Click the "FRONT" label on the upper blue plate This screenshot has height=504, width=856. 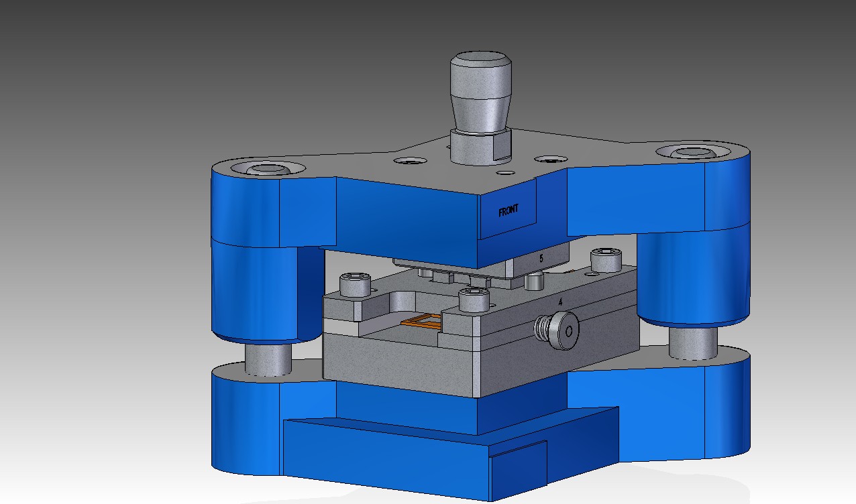(x=509, y=211)
